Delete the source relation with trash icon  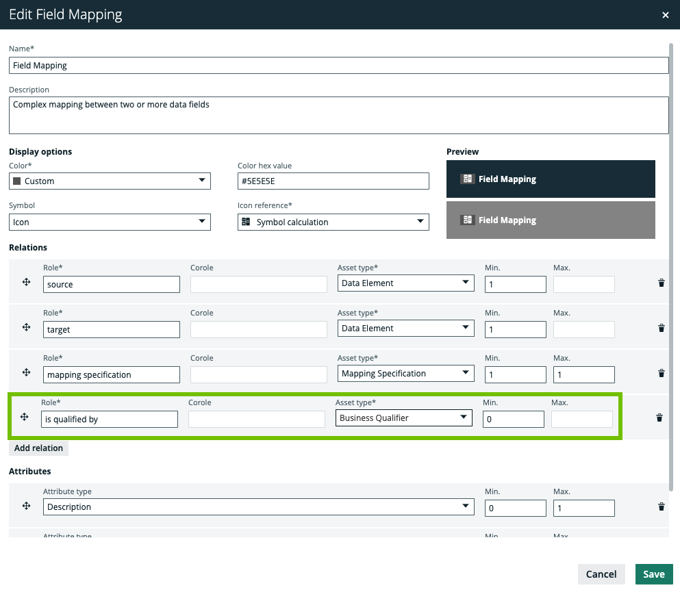[x=661, y=283]
